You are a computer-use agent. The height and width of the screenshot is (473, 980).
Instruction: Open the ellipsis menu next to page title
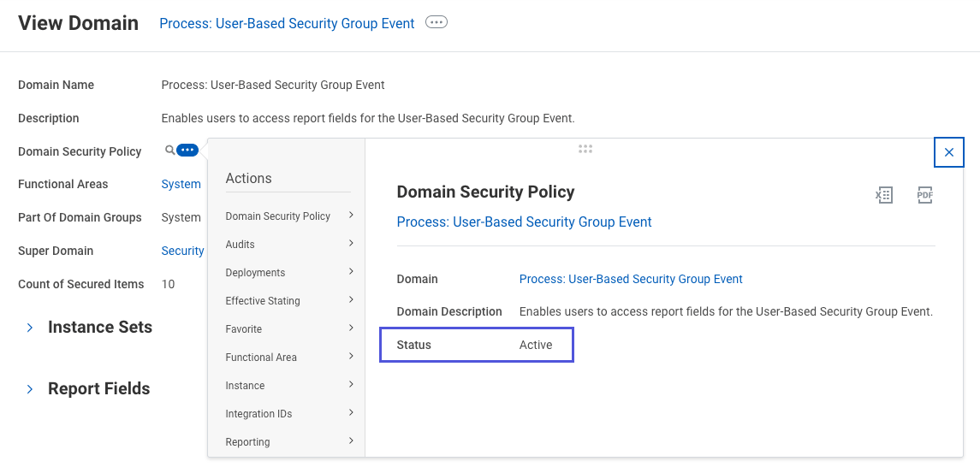[437, 23]
